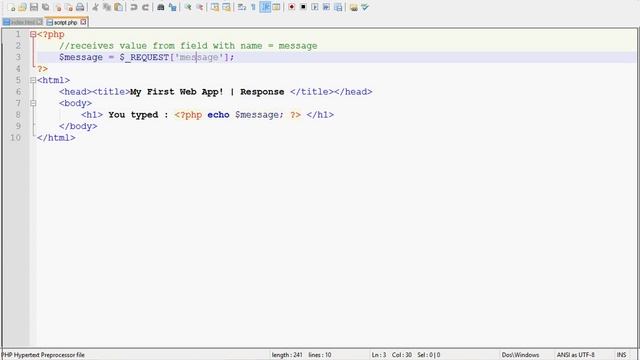
Task: Click ANSI as UTF-8 encoding indicator
Action: pos(576,355)
